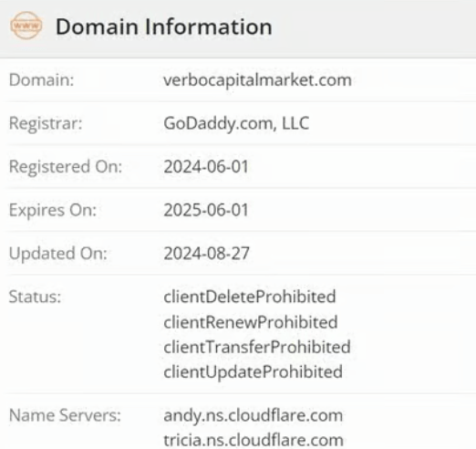This screenshot has width=476, height=449.
Task: Click the tricia.ns.cloudflare.com name server
Action: pos(254,440)
